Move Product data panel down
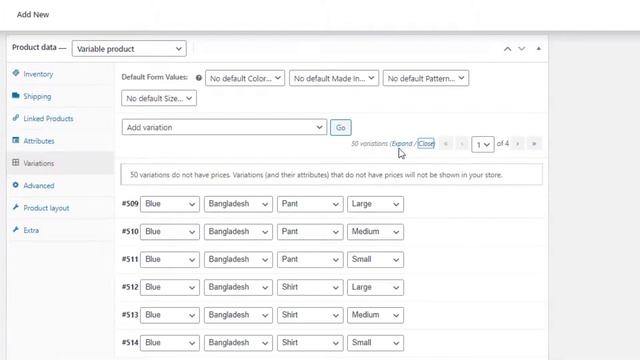Image resolution: width=640 pixels, height=360 pixels. tap(522, 49)
